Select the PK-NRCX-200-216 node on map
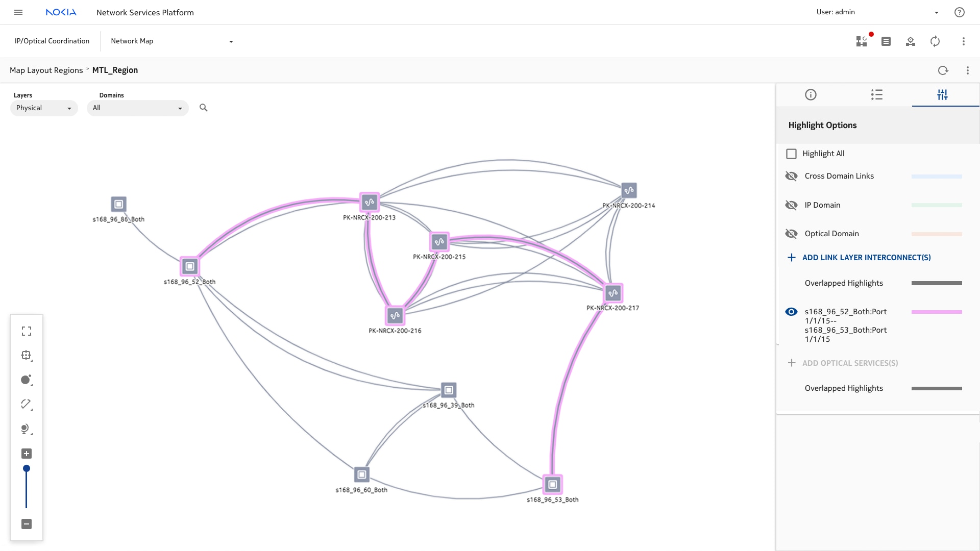 coord(395,316)
